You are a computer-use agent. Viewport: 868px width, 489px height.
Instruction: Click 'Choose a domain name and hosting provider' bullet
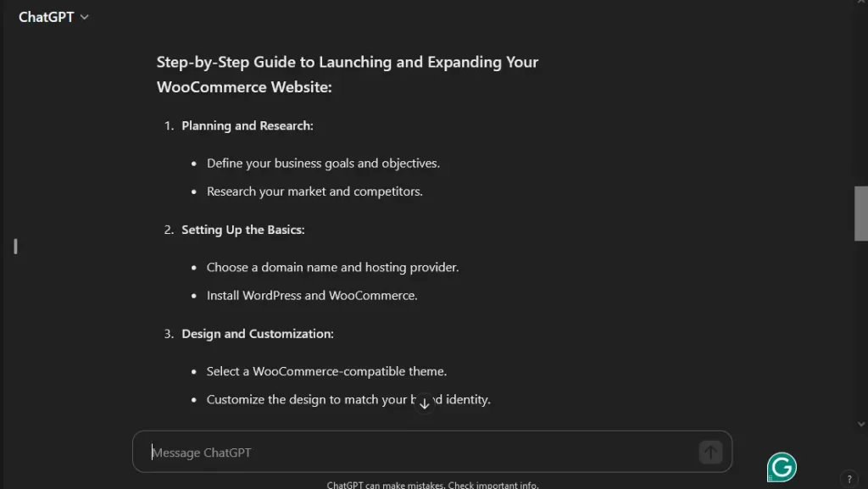(x=332, y=267)
